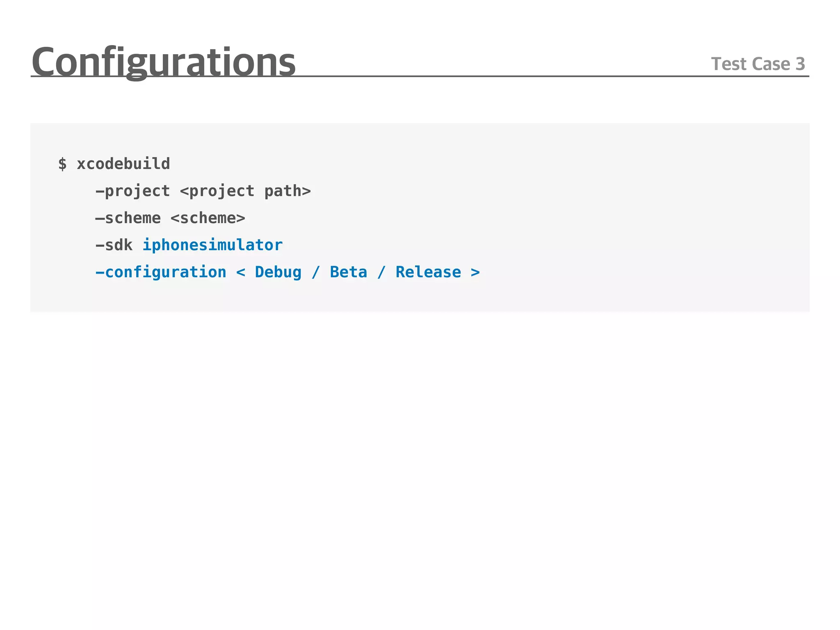This screenshot has height=630, width=840.
Task: Click the Release configuration option
Action: (x=428, y=272)
